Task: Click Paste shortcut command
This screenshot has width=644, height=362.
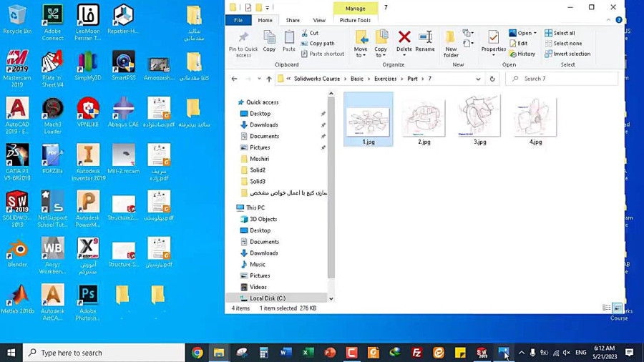Action: (323, 54)
